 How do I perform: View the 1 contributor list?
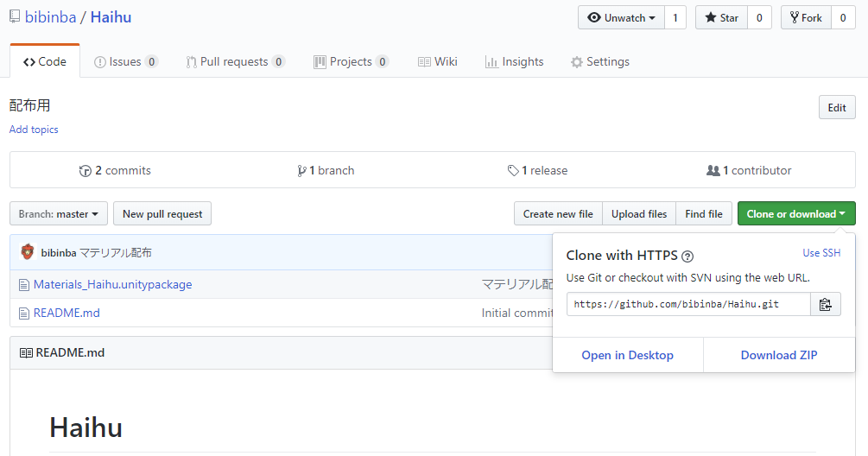(749, 170)
